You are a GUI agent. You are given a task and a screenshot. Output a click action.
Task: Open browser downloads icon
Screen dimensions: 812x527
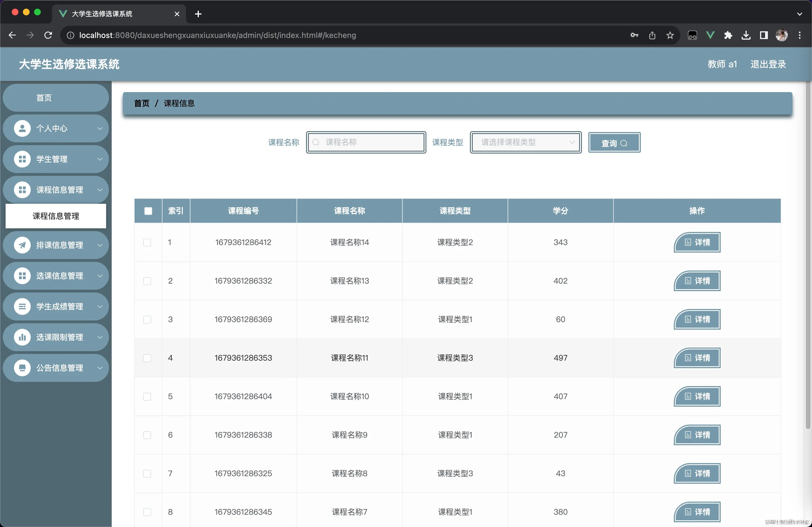point(746,35)
